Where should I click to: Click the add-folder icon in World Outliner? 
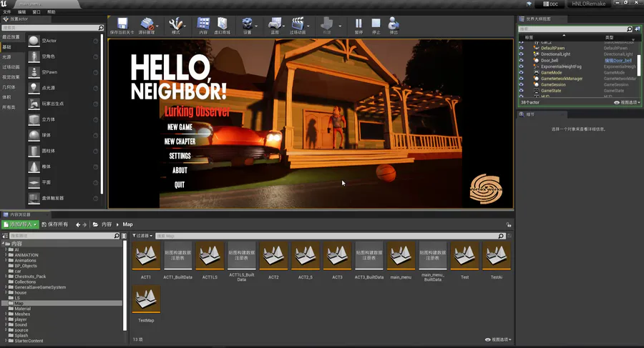point(638,29)
